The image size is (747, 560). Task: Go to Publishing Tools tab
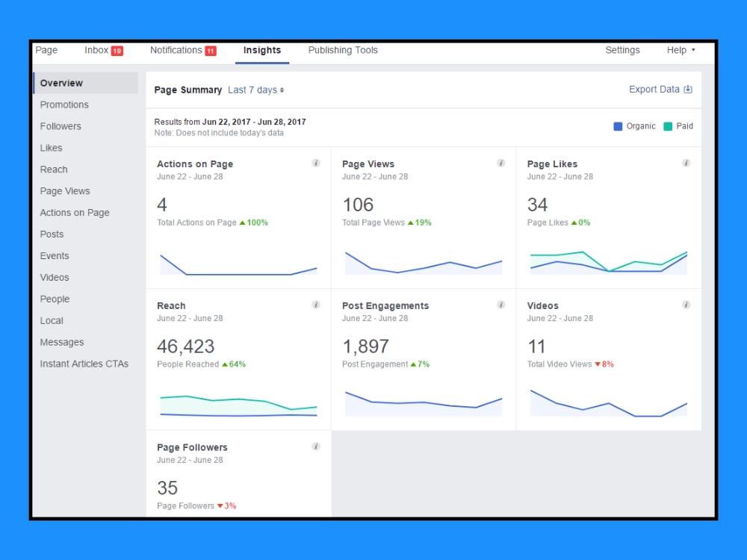(x=343, y=50)
